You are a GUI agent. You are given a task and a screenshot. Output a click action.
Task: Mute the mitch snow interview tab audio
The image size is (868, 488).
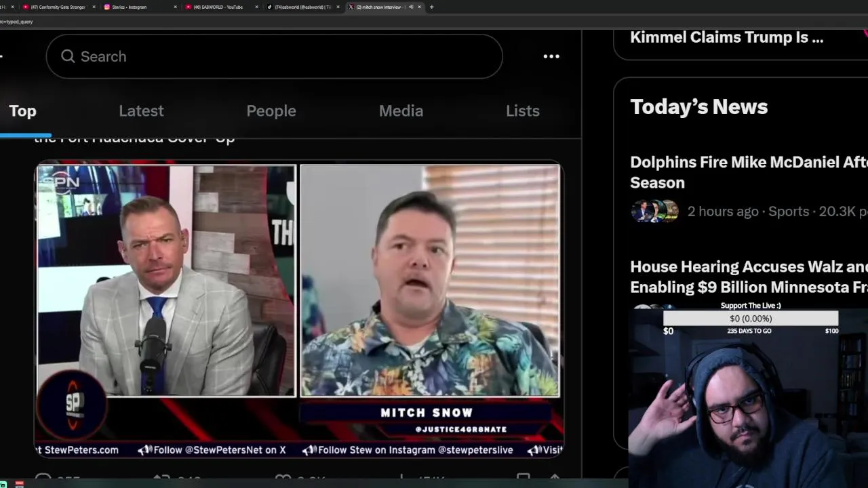tap(411, 7)
